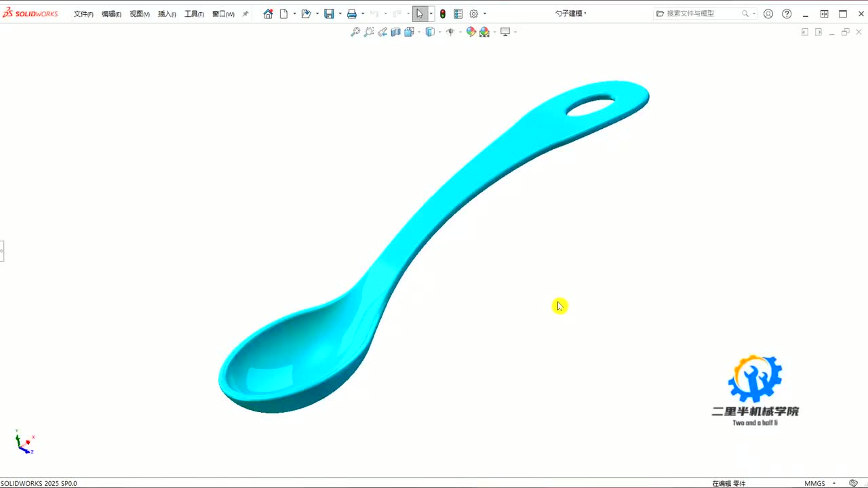The image size is (868, 488).
Task: Click the 在编辑 零件 status text
Action: click(729, 483)
